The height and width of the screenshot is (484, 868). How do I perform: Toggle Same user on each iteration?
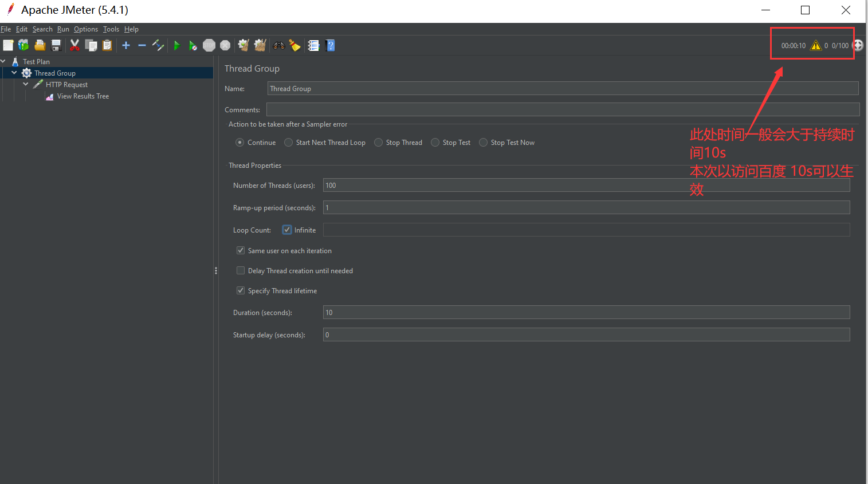point(241,250)
